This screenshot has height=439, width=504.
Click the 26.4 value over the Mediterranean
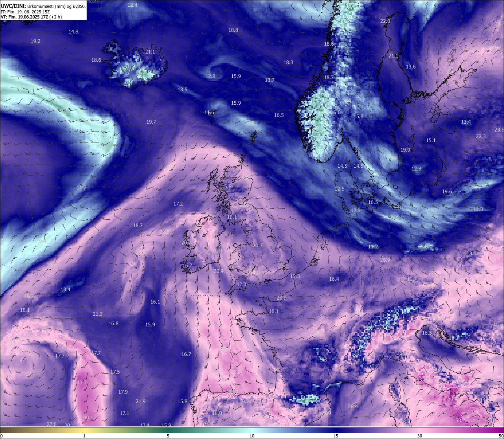click(x=353, y=406)
